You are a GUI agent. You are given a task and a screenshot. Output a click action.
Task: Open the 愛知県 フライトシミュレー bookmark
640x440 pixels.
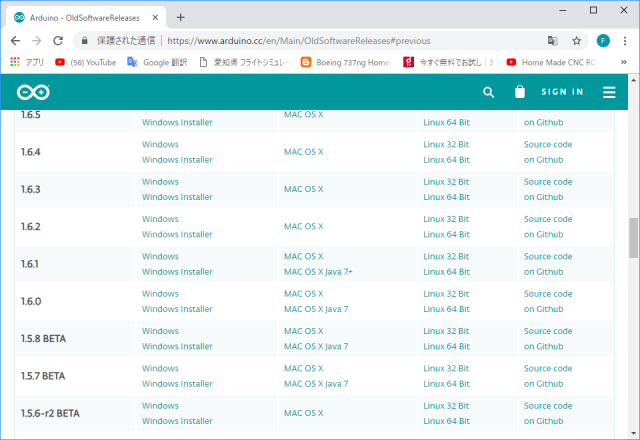point(244,62)
